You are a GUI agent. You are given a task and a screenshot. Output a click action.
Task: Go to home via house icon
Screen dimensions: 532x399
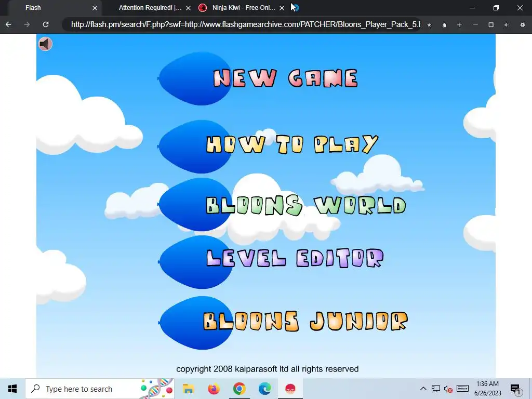[444, 25]
